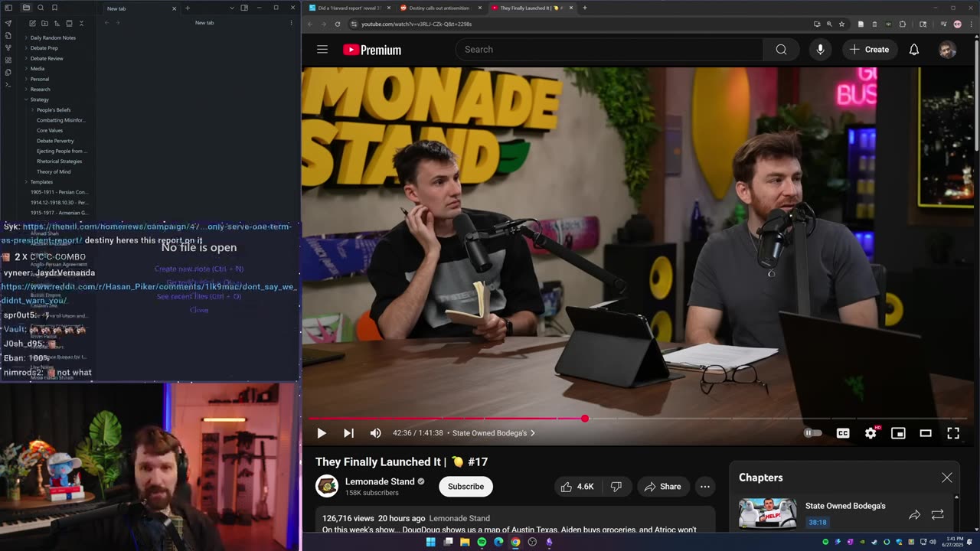Expand the Research folder in Obsidian
The image size is (980, 551).
click(x=40, y=90)
